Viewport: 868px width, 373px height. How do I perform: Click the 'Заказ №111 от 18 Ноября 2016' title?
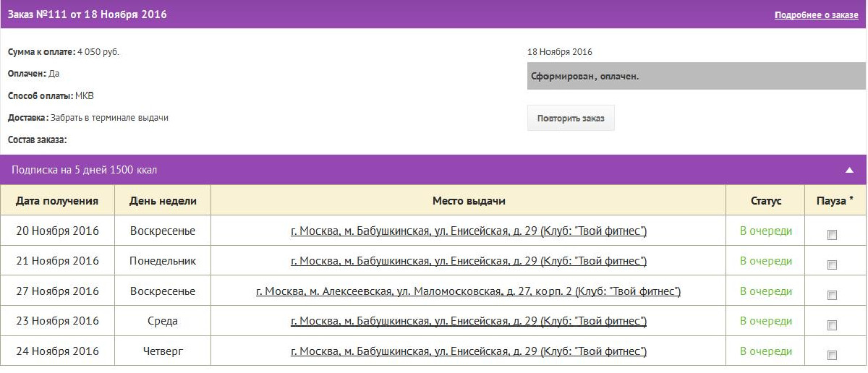88,14
